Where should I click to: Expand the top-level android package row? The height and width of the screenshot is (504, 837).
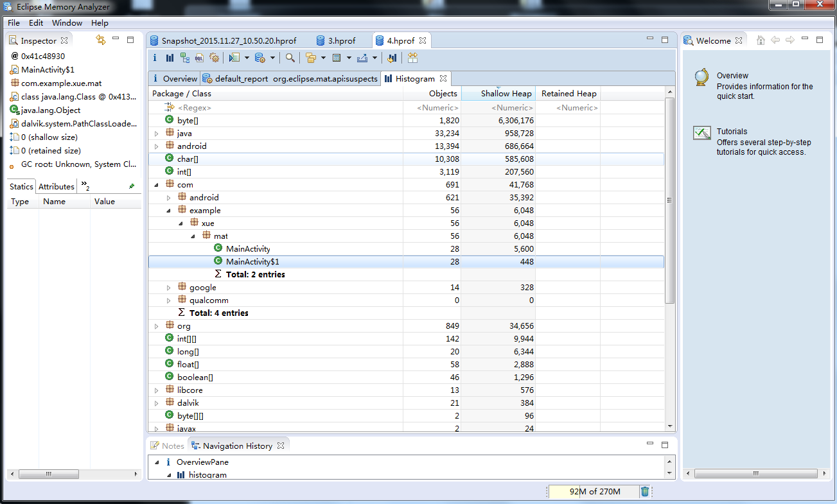click(x=156, y=146)
